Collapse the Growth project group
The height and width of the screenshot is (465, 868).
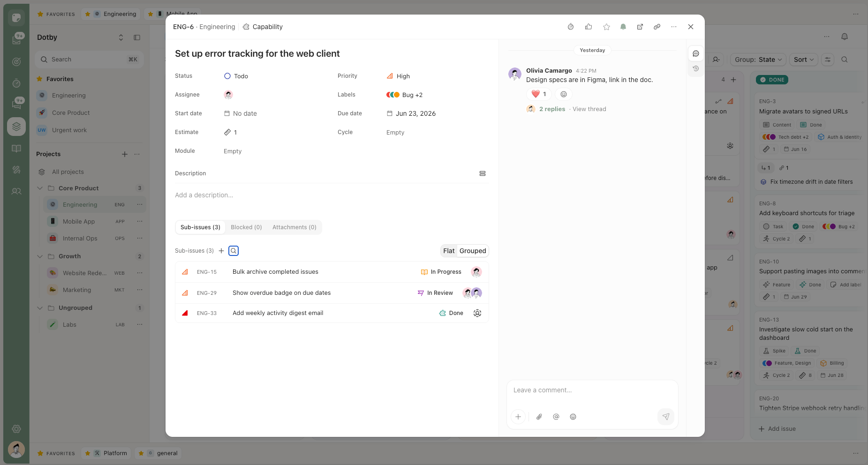coord(40,256)
